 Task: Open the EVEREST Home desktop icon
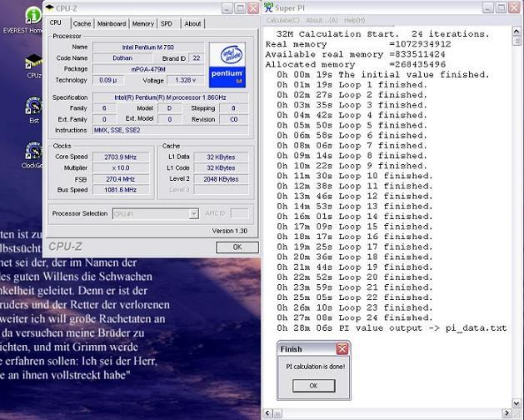(x=33, y=16)
